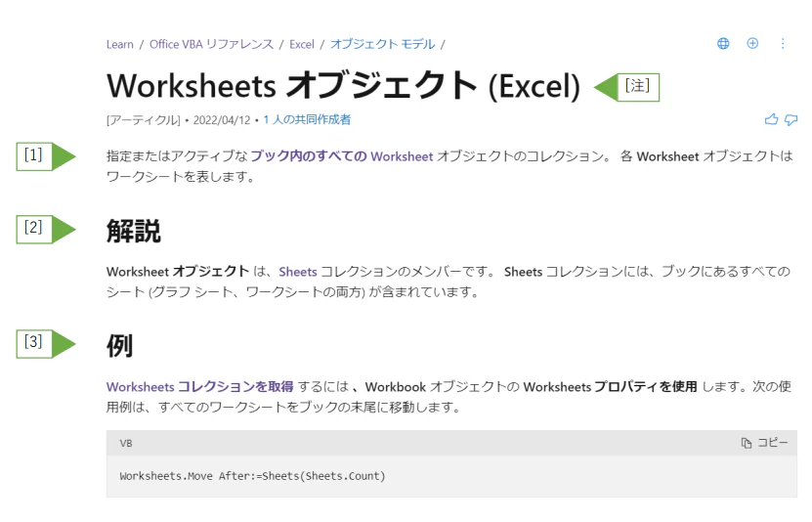The height and width of the screenshot is (522, 812).
Task: Click the thumbs up feedback icon
Action: [771, 119]
